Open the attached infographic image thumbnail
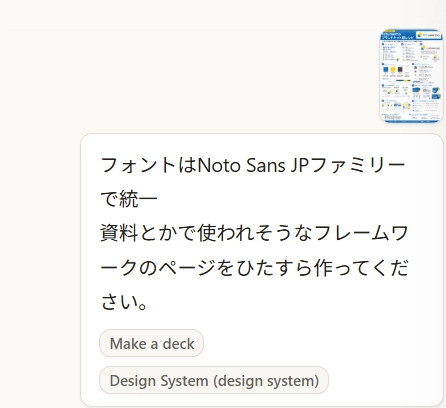Viewport: 446px width, 408px height. click(x=411, y=76)
